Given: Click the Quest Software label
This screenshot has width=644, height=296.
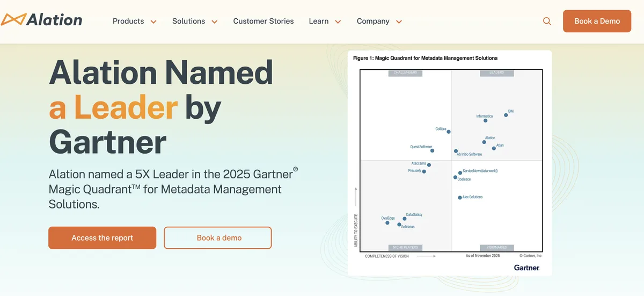Looking at the screenshot, I should pyautogui.click(x=421, y=147).
